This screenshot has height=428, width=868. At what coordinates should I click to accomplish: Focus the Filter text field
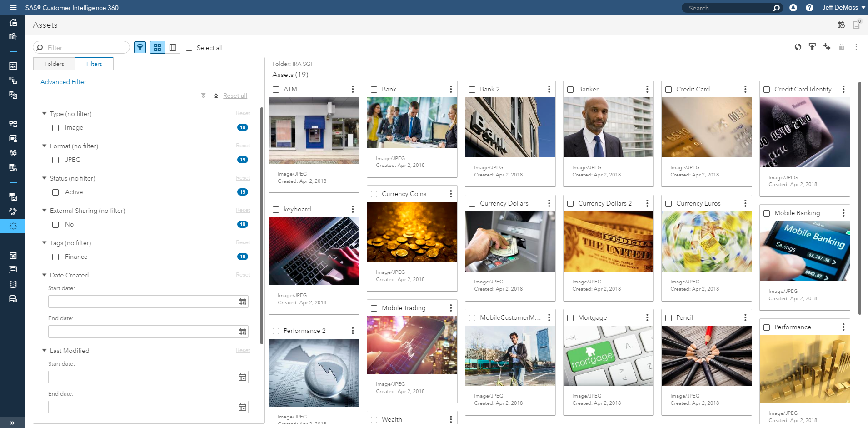(x=81, y=47)
